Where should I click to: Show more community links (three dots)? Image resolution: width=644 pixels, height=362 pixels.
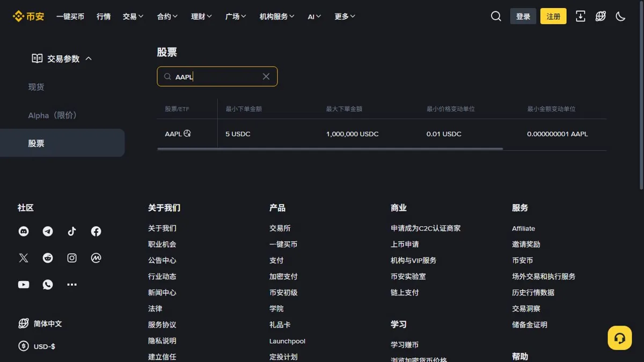[72, 285]
